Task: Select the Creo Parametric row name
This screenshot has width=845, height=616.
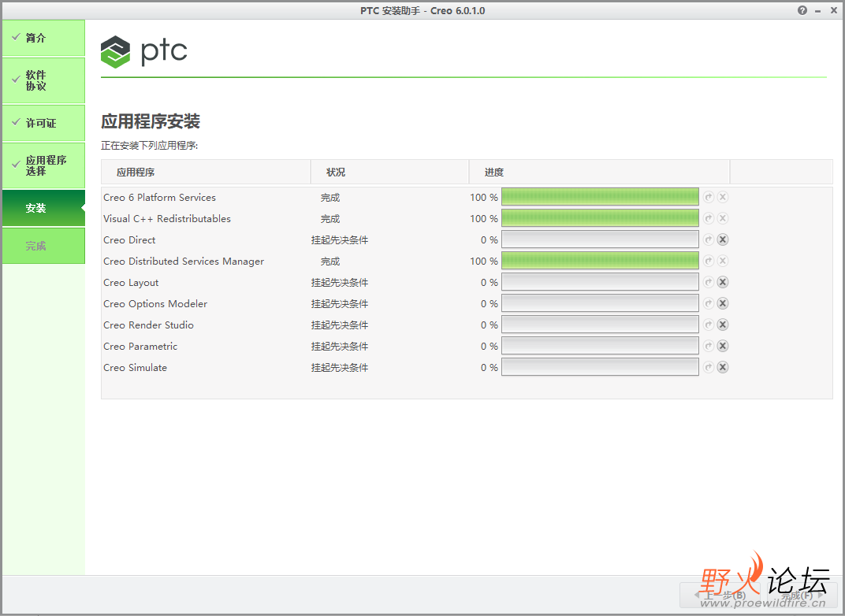Action: click(140, 347)
